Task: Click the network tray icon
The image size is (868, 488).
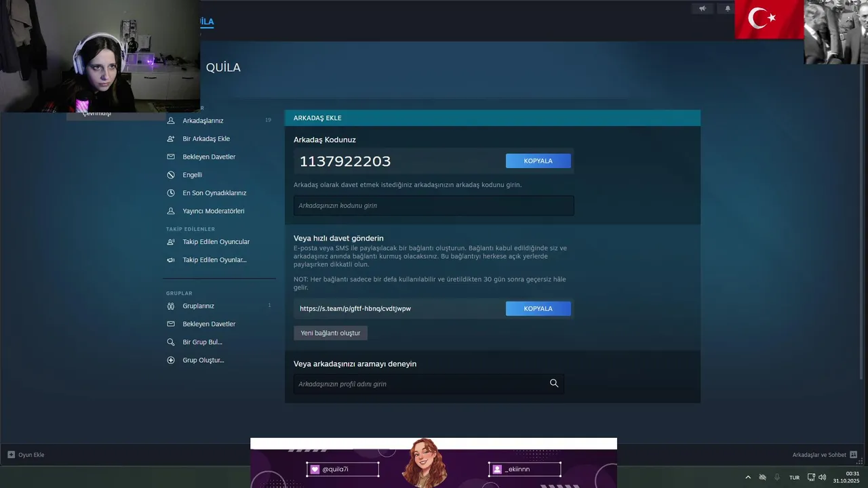Action: click(x=811, y=477)
